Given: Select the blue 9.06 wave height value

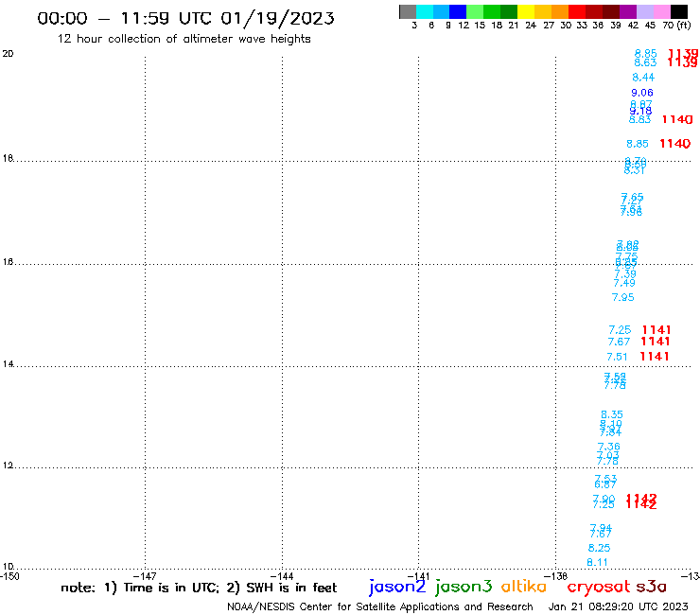Looking at the screenshot, I should coord(642,93).
